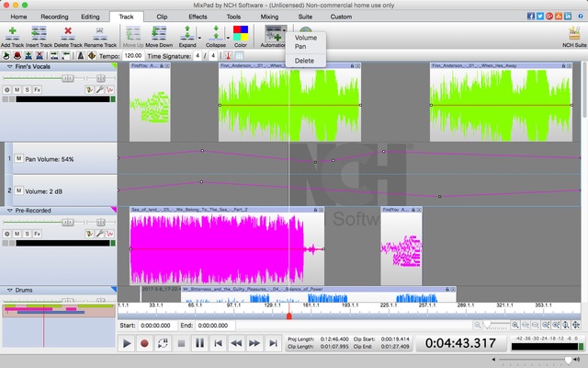
Task: Click the Stop transport button
Action: [181, 343]
